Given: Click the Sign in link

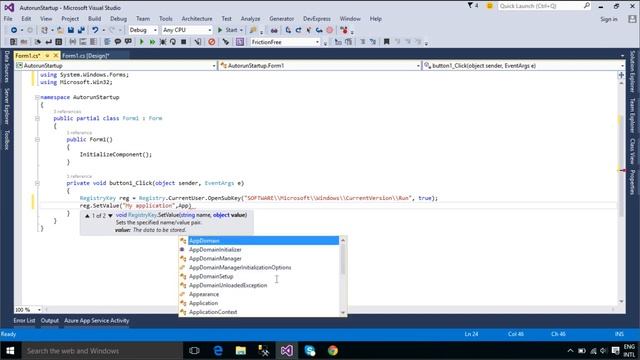Looking at the screenshot, I should [x=609, y=19].
